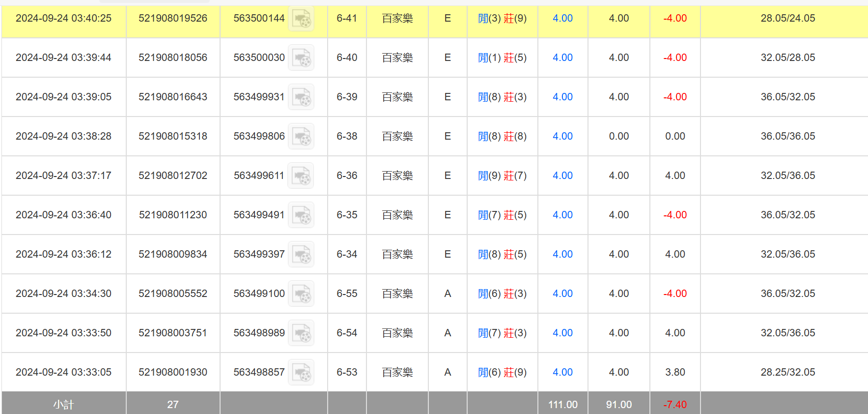Click the 小計 subtotal label
This screenshot has height=414, width=868.
click(63, 404)
